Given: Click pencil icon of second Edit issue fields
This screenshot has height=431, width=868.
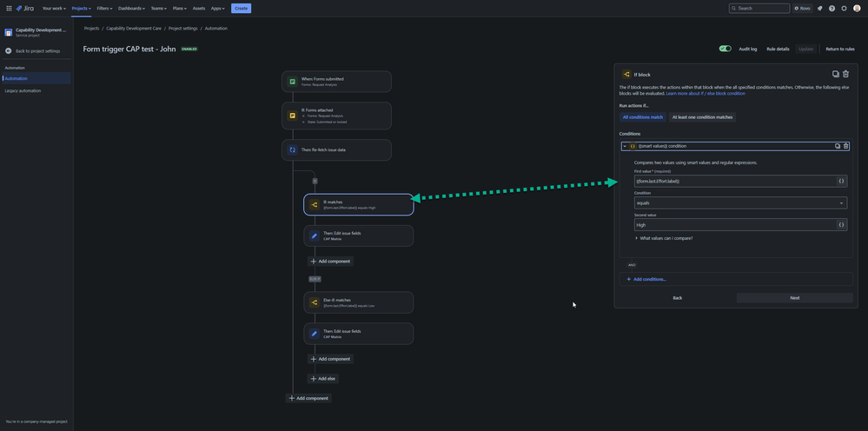Looking at the screenshot, I should pos(314,334).
